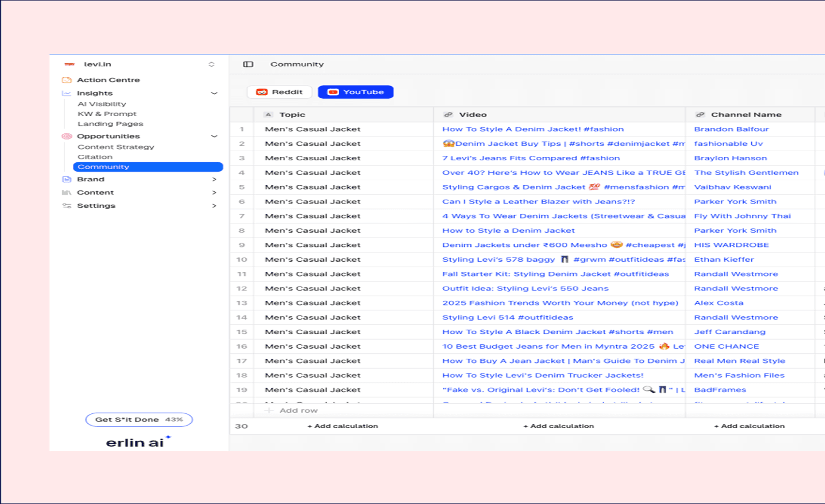The image size is (825, 504).
Task: Open The Stylish Gentlemen channel link
Action: point(746,173)
